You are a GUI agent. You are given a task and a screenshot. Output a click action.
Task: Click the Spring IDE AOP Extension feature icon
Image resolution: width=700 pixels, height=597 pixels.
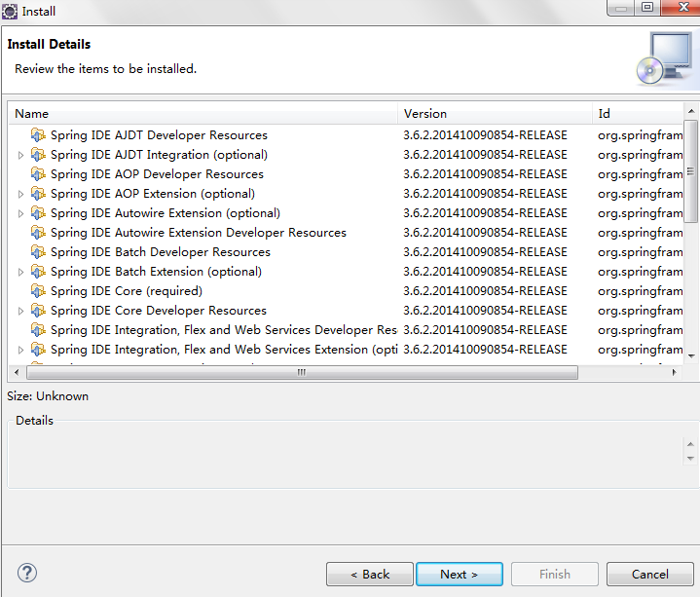coord(38,194)
